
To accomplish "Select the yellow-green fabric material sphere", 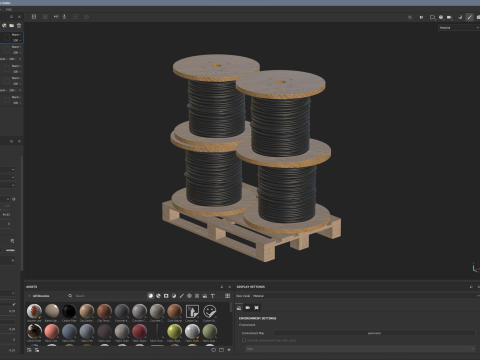I will 174,332.
